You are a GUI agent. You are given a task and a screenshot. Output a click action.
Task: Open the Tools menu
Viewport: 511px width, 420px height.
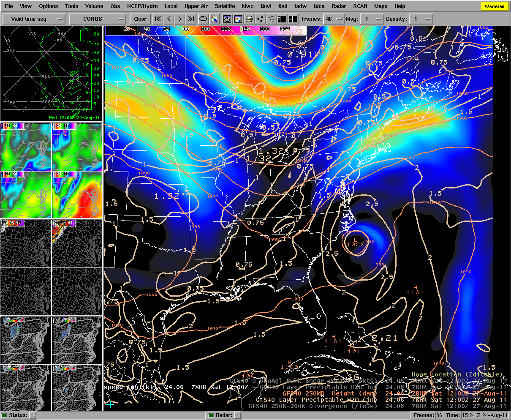72,6
